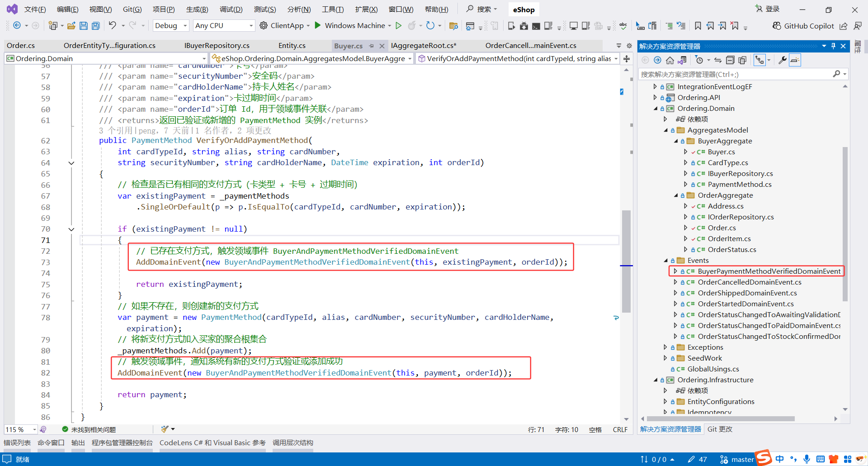
Task: Open the GitHub Copilot button
Action: tap(803, 26)
